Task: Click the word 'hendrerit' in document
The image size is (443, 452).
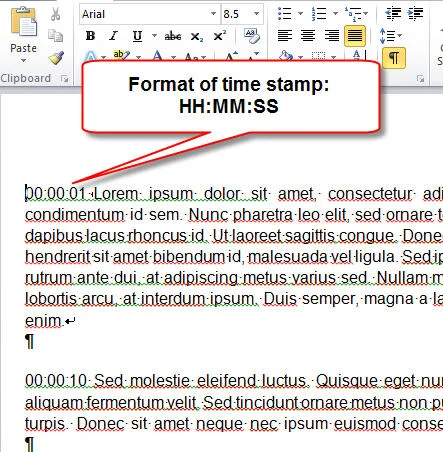Action: coord(57,257)
